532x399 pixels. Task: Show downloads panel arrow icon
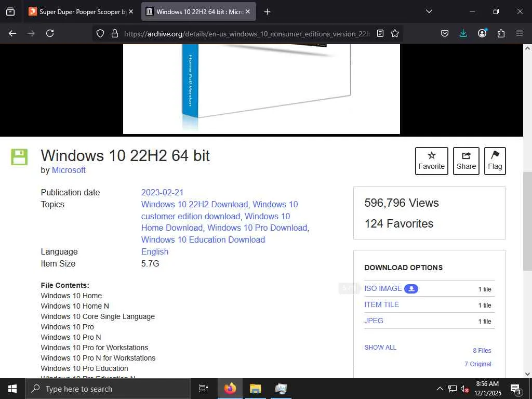463,33
